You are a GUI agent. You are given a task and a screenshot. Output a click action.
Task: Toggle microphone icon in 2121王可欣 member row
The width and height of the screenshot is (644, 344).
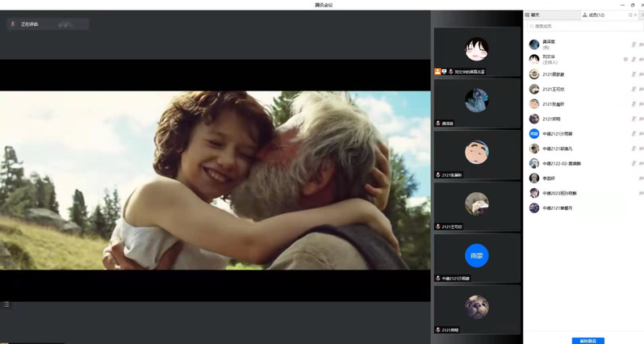(x=634, y=89)
